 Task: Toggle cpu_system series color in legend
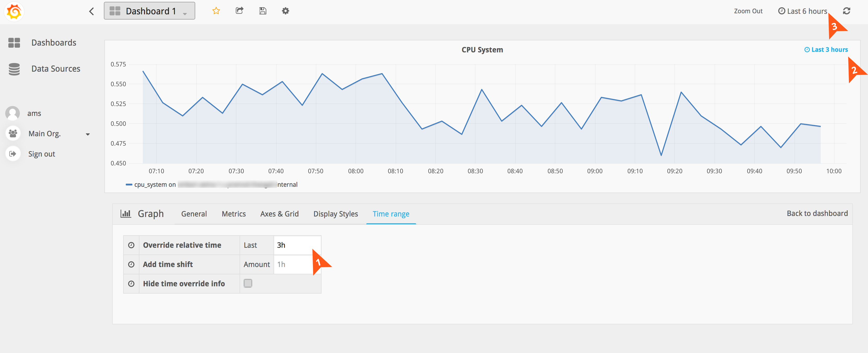(x=129, y=184)
